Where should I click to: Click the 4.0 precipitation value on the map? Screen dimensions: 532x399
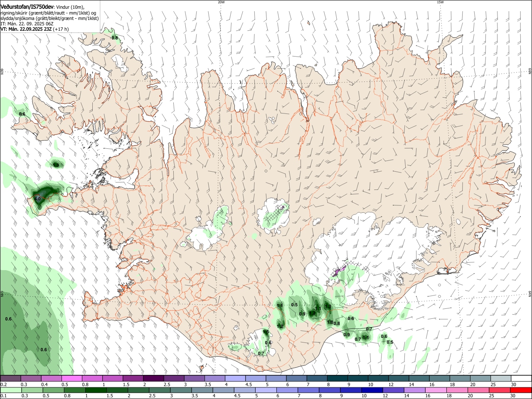pyautogui.click(x=37, y=199)
